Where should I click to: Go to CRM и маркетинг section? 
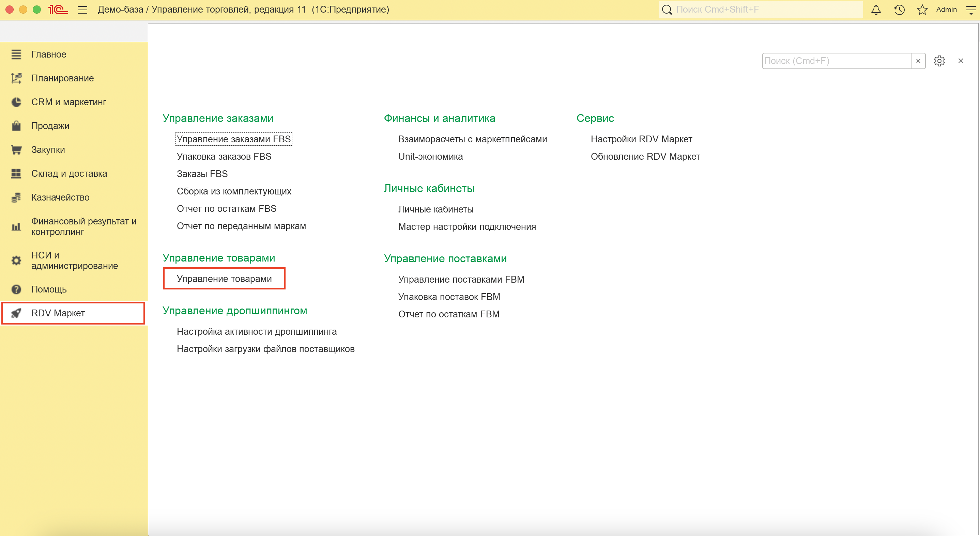point(68,102)
